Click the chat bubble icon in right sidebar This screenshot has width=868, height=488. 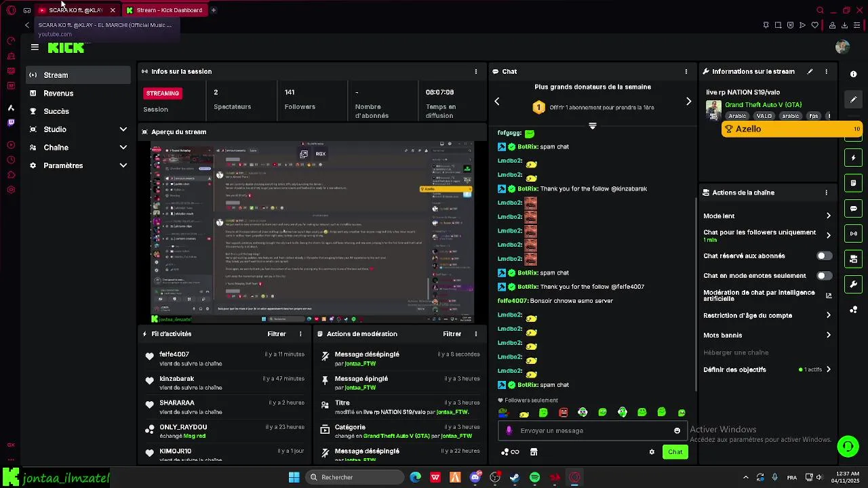point(854,208)
